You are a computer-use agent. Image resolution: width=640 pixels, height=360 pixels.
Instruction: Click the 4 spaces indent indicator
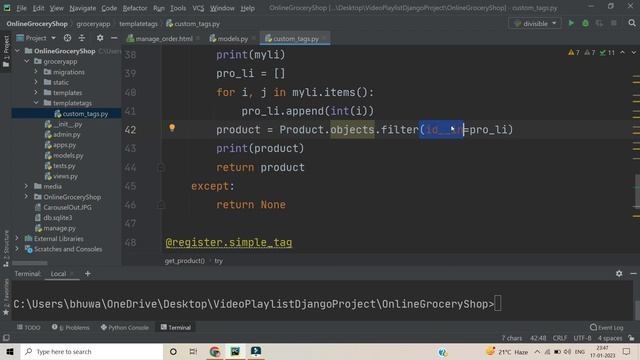[610, 338]
